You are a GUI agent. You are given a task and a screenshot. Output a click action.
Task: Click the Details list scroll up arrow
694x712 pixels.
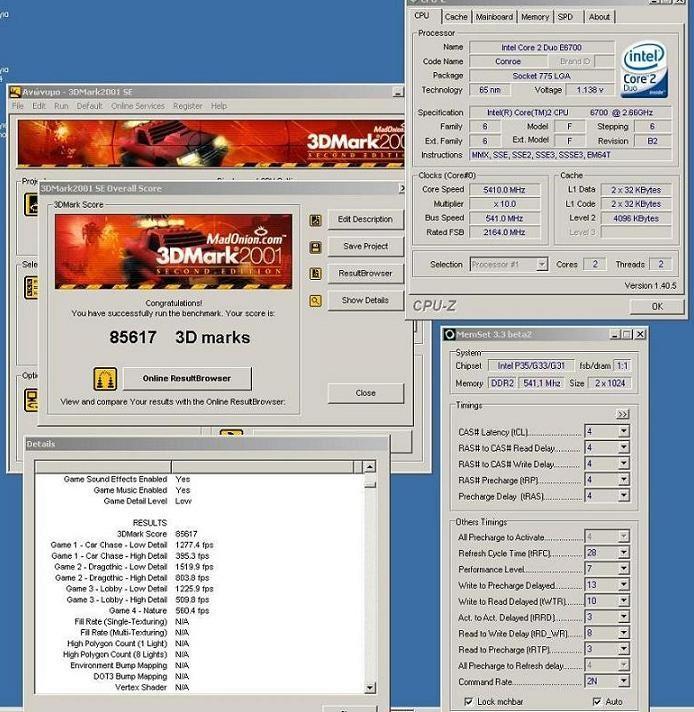pos(370,467)
